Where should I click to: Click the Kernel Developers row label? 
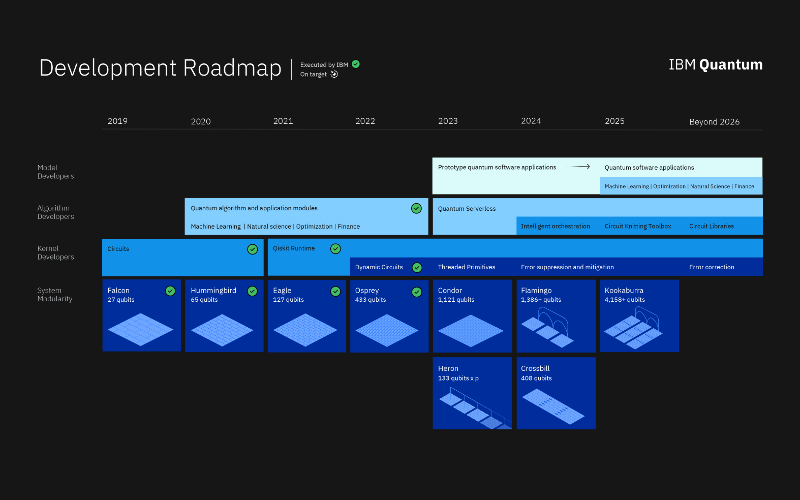coord(56,253)
